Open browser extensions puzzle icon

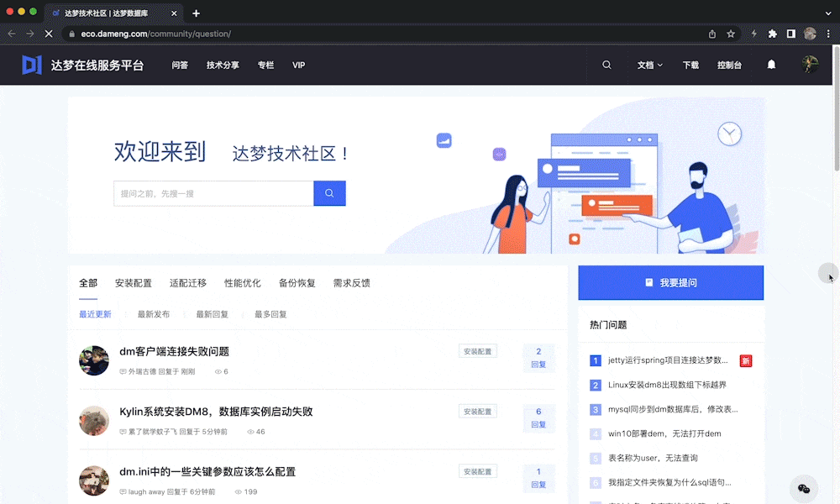tap(773, 34)
